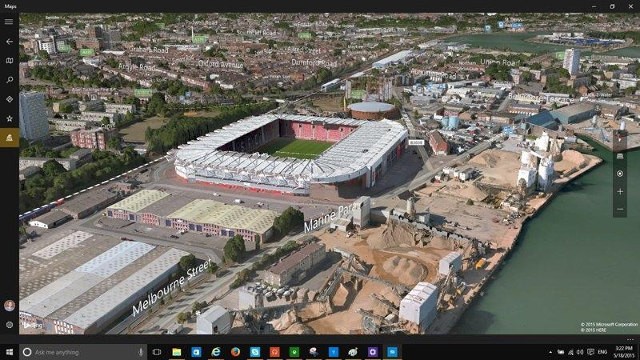Open Maps settings gear icon

[9, 325]
